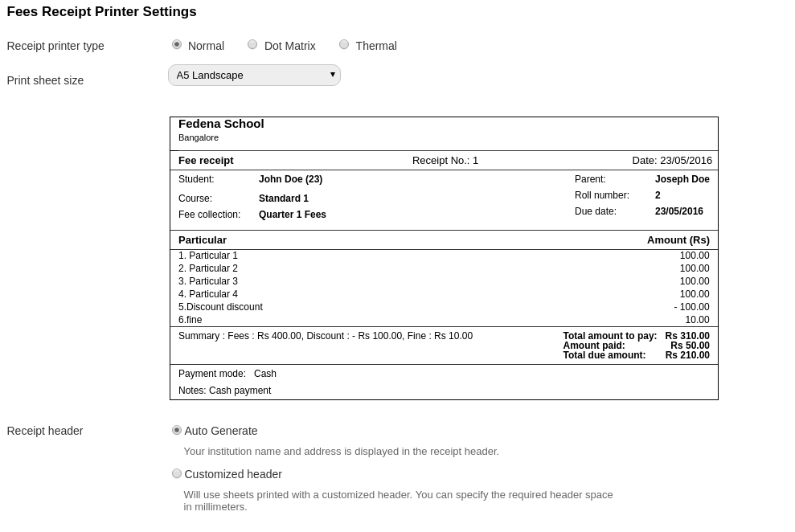Click the Total amount to pay value

[x=686, y=336]
